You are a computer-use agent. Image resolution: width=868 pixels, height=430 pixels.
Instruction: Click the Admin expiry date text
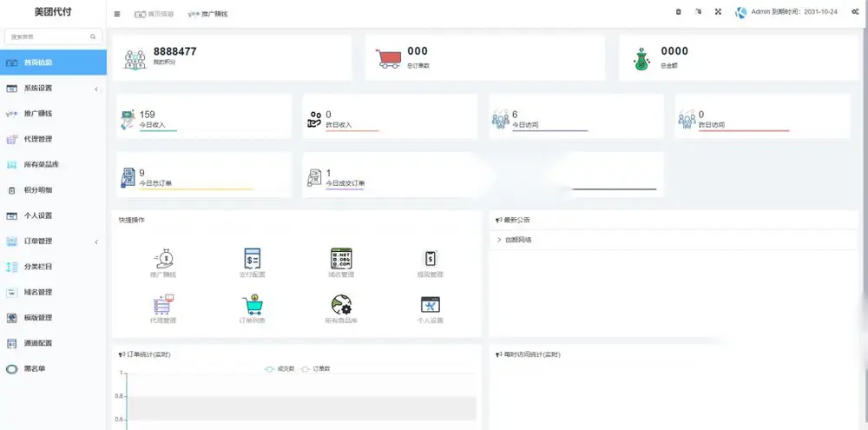tap(794, 11)
